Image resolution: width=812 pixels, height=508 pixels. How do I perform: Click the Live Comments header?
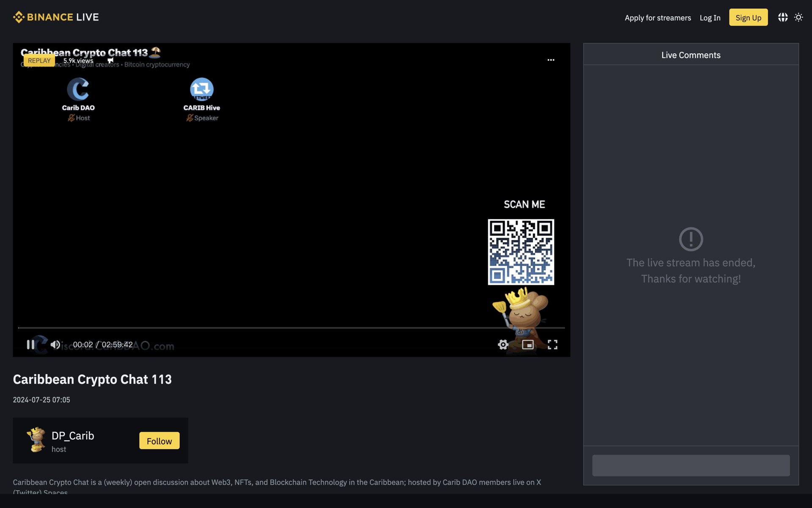point(691,55)
